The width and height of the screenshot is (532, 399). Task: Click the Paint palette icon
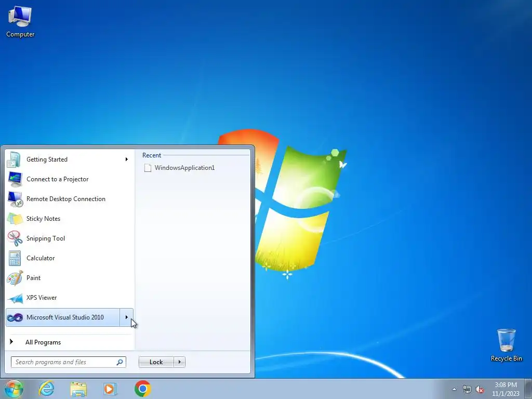(x=15, y=278)
